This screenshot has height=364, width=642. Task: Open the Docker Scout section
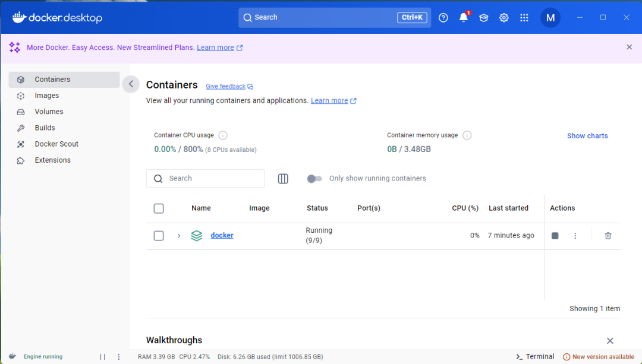64,144
